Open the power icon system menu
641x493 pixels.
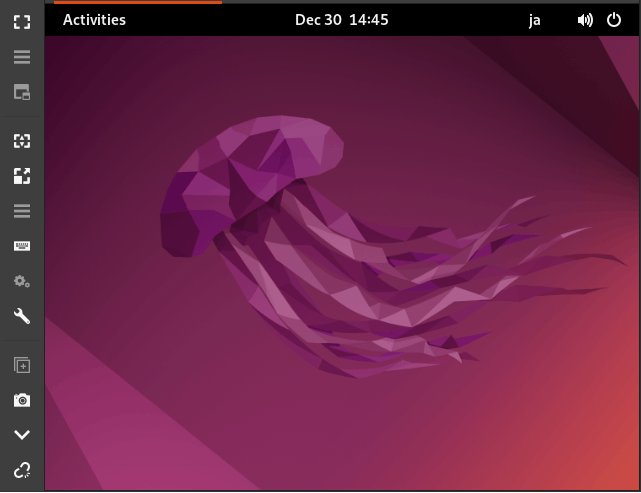pos(614,20)
